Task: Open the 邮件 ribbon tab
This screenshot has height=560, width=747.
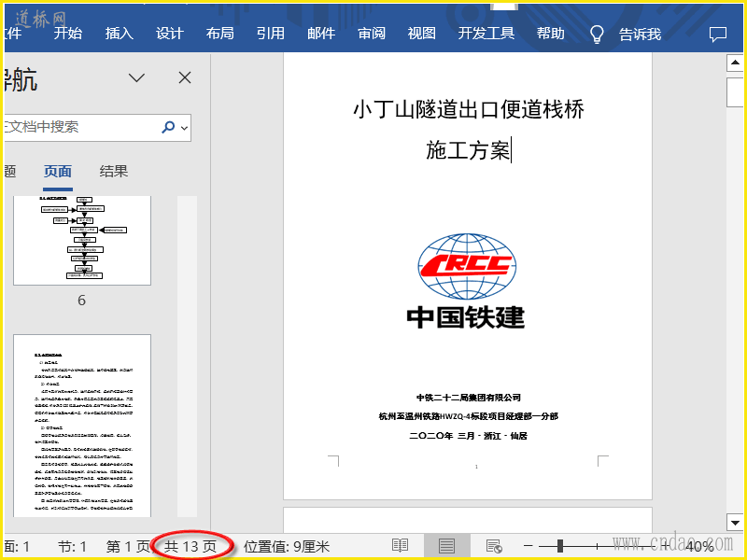Action: 321,34
